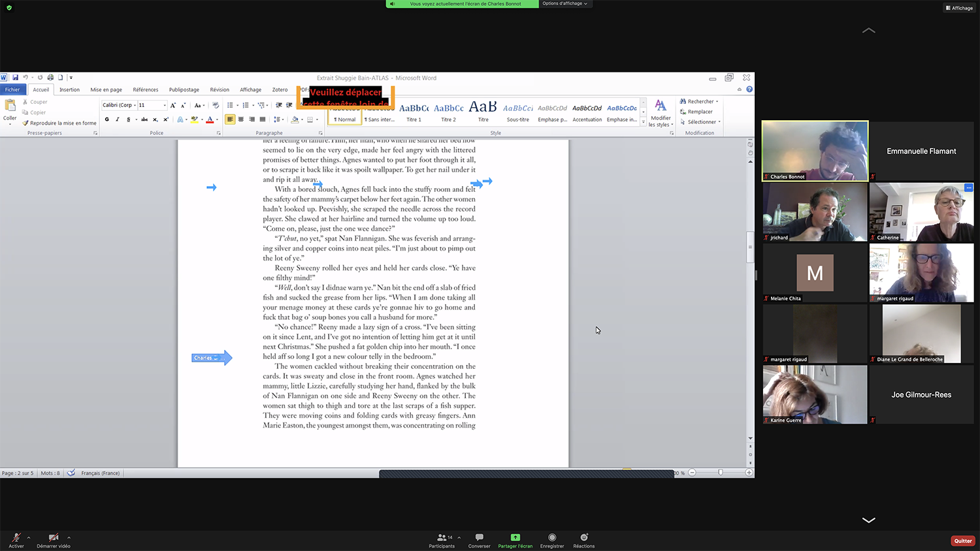Toggle the left-align paragraph button
The height and width of the screenshot is (551, 980).
[x=230, y=119]
